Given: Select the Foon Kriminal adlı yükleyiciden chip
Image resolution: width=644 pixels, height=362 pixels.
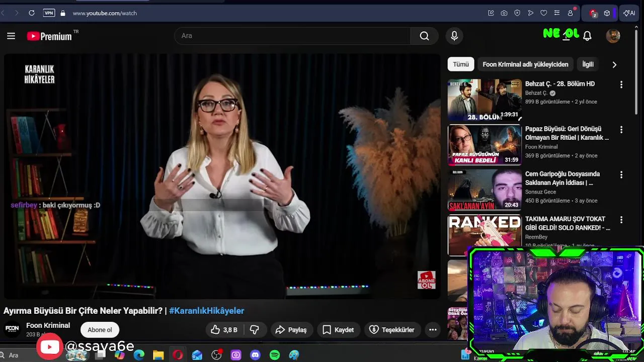Looking at the screenshot, I should click(x=525, y=64).
